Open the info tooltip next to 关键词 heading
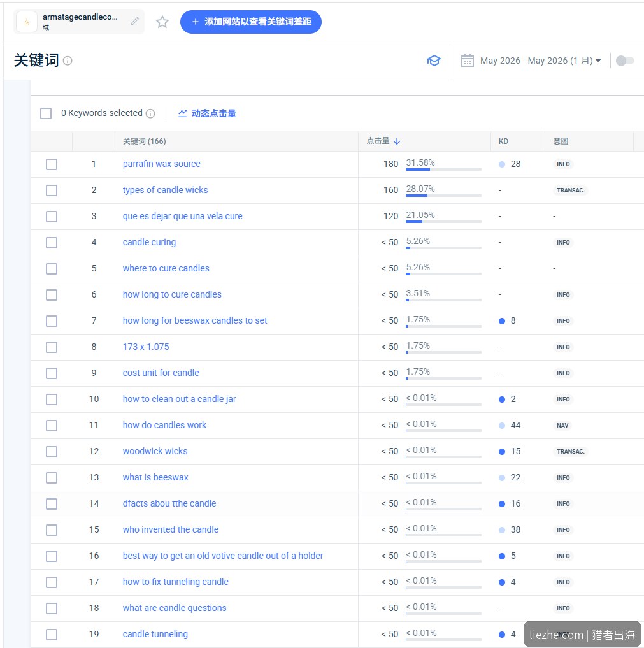This screenshot has height=648, width=644. click(x=68, y=61)
